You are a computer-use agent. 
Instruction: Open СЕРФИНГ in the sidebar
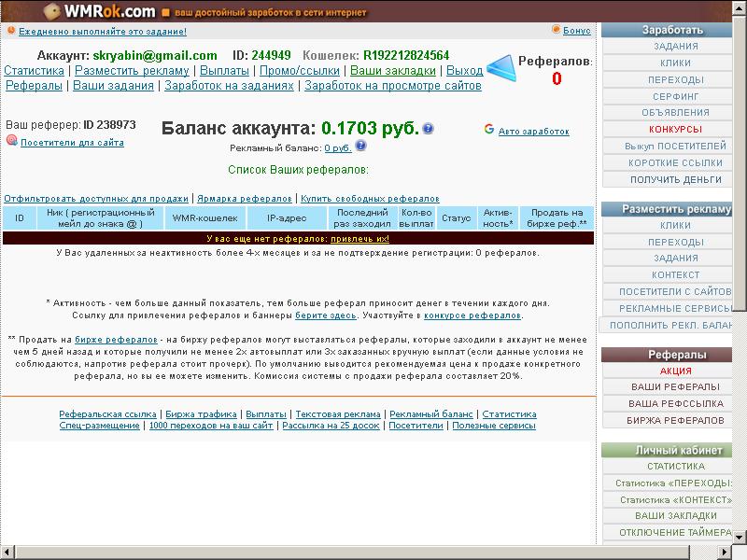[668, 96]
